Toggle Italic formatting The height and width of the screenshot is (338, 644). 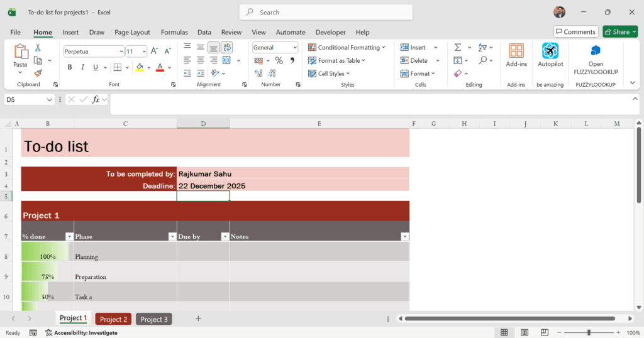pyautogui.click(x=82, y=67)
